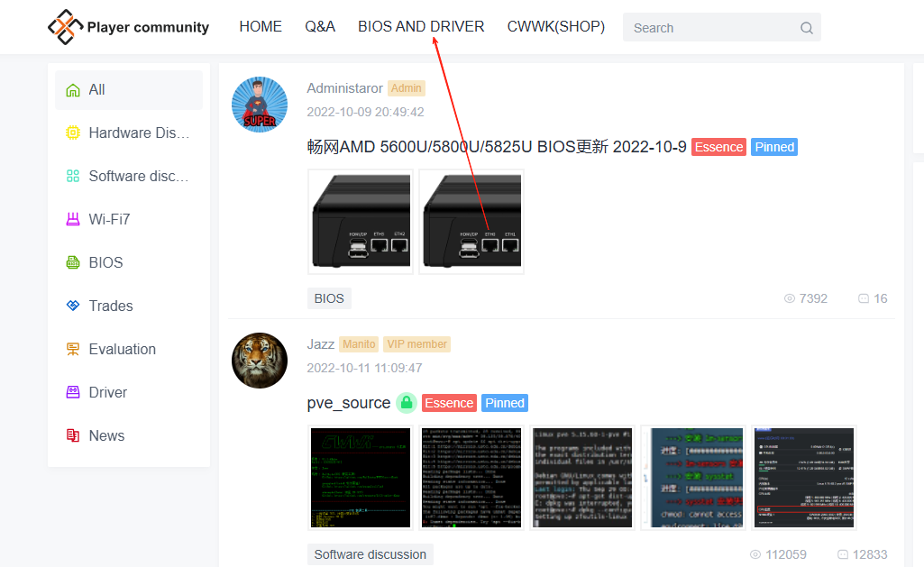Open first pve_source thumbnail with green terminal text

click(361, 478)
